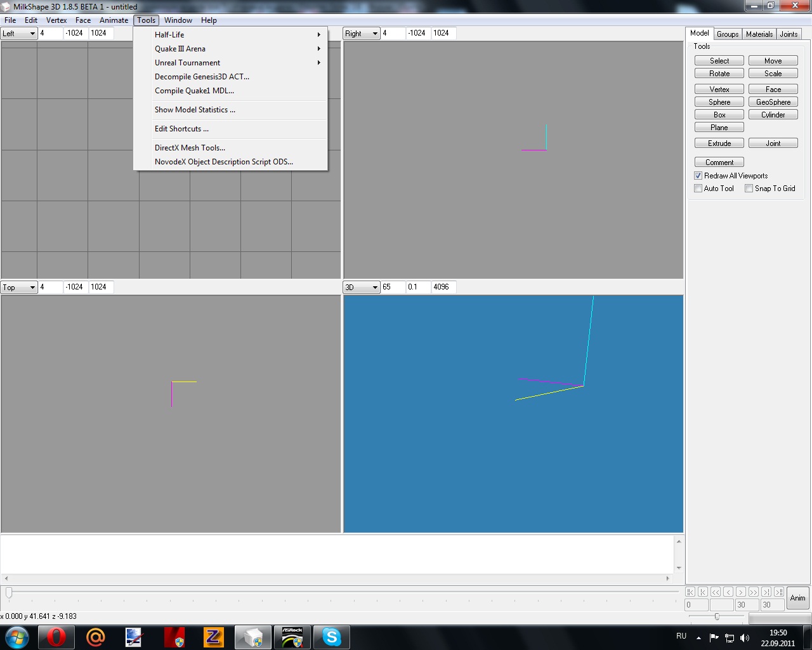Viewport: 812px width, 650px height.
Task: Click the Comment button
Action: (719, 162)
